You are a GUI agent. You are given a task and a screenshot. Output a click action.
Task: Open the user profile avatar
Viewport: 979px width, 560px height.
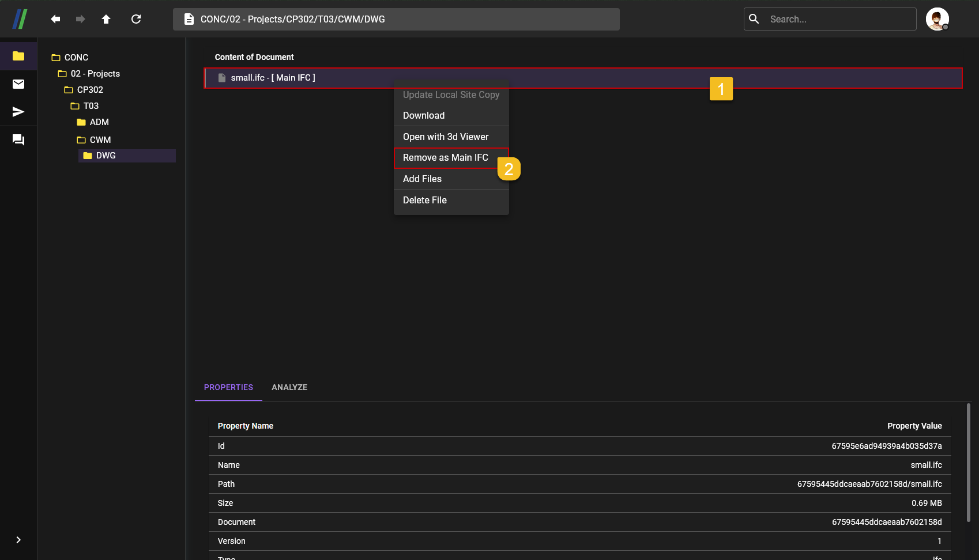tap(937, 19)
